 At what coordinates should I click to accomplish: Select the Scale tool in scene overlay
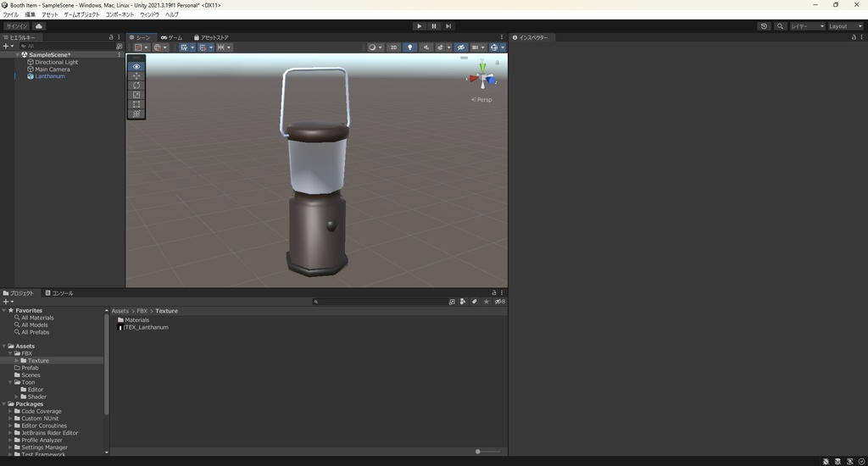(x=136, y=95)
